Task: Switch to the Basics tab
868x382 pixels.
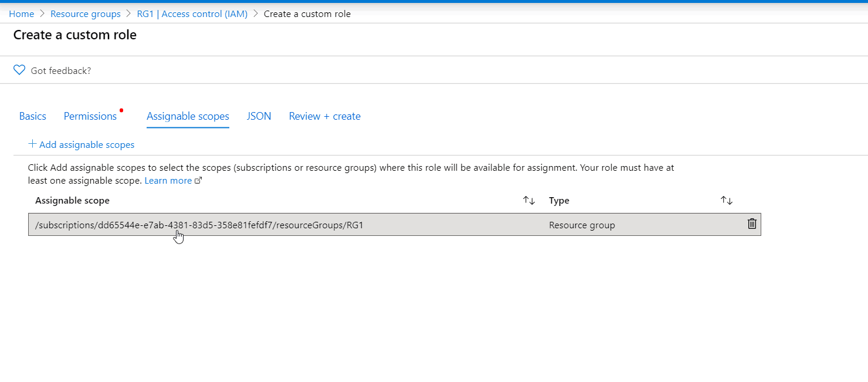Action: (x=32, y=116)
